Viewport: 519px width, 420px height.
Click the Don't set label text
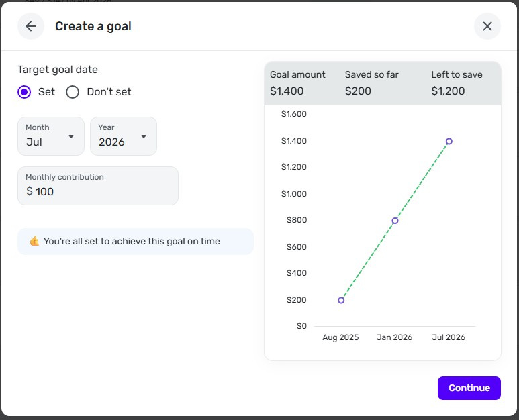pos(109,92)
